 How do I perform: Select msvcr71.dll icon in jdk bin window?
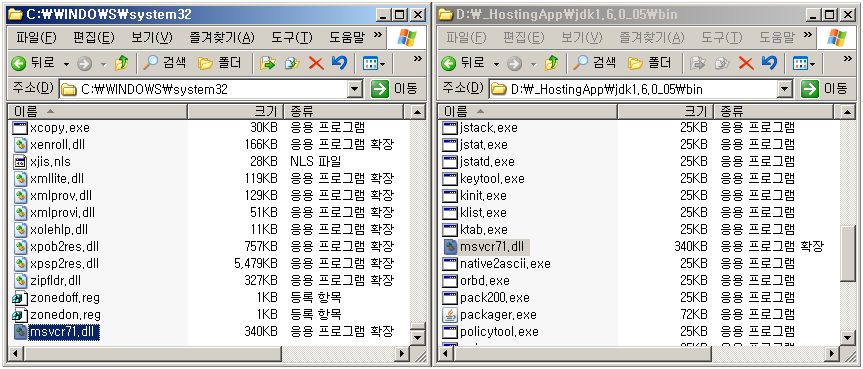point(450,247)
